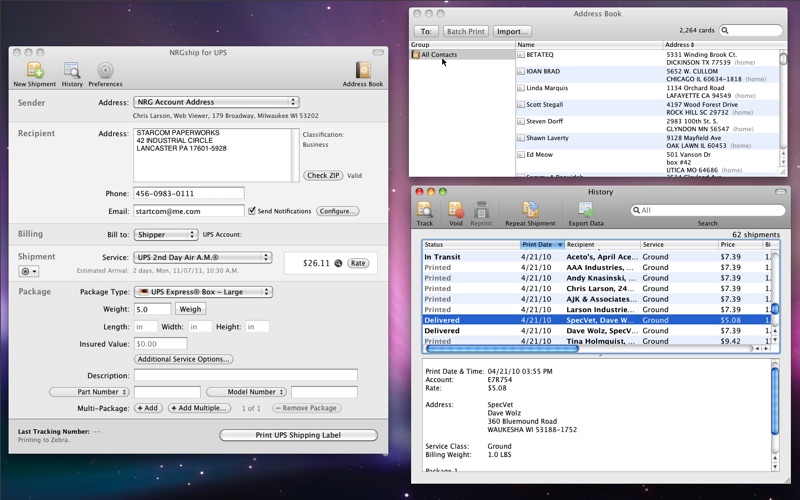
Task: Click the + Add package button
Action: (148, 408)
